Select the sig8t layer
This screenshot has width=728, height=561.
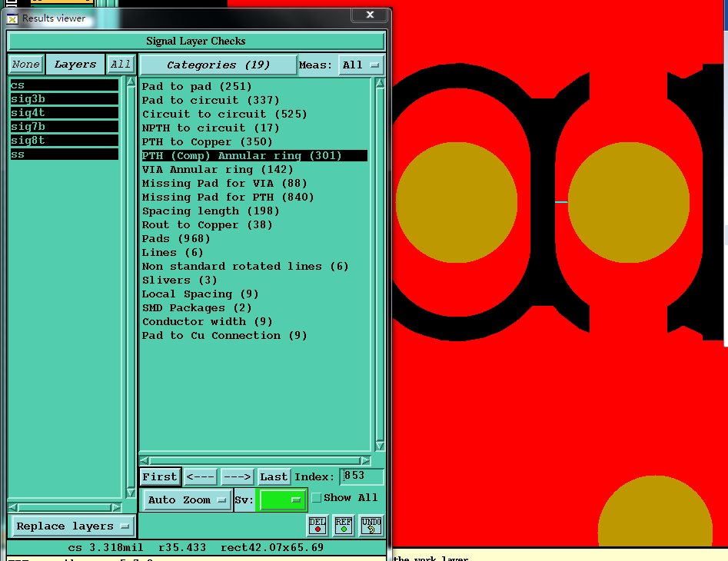click(x=64, y=140)
